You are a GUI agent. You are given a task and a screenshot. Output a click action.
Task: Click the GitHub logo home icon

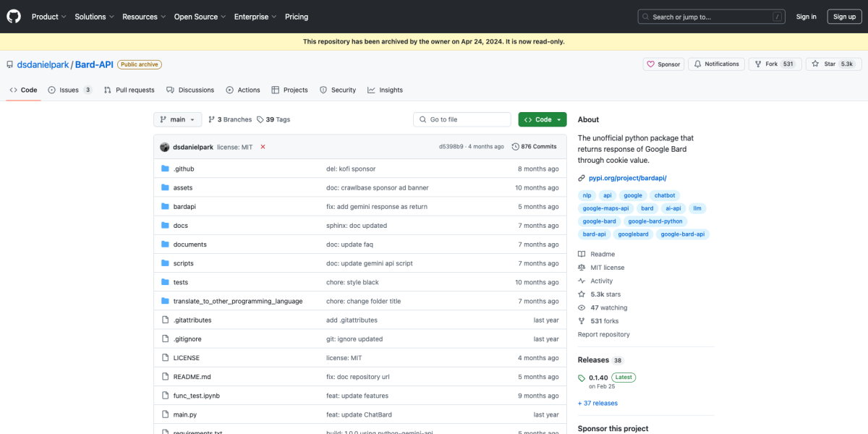13,16
